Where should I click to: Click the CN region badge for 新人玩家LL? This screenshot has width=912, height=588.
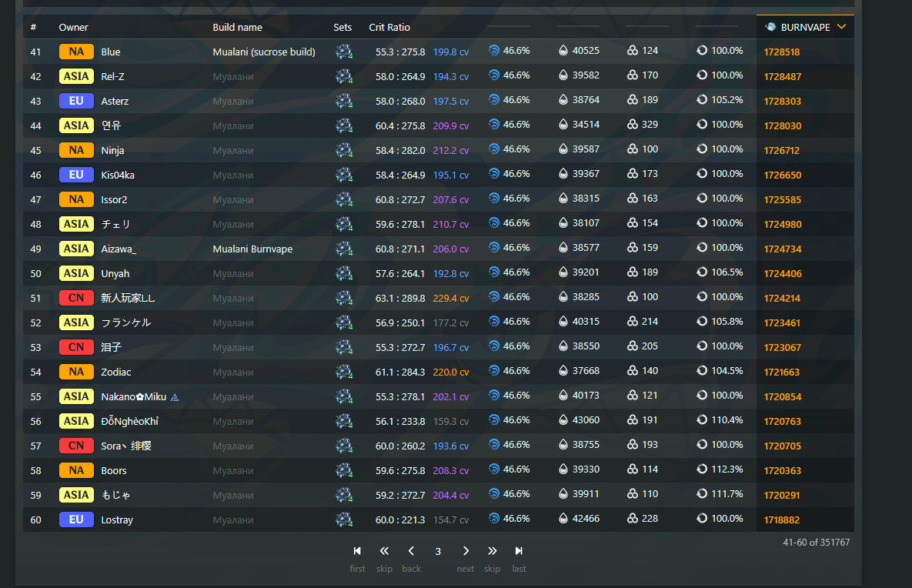[x=76, y=298]
